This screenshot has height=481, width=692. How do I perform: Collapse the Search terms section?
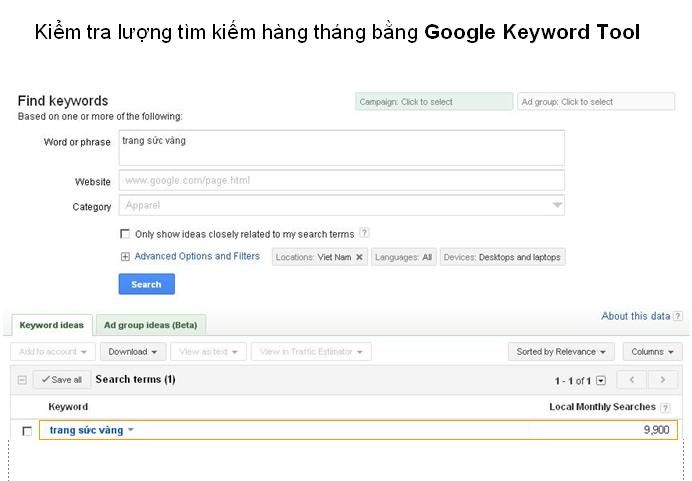point(22,380)
